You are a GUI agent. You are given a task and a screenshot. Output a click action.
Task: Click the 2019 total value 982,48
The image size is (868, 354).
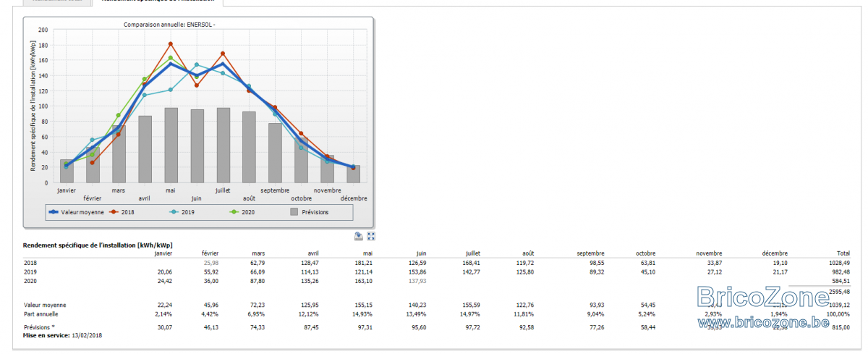click(x=841, y=271)
